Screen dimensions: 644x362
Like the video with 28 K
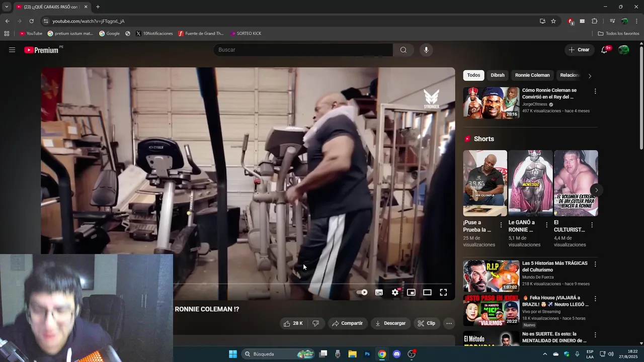tap(293, 323)
